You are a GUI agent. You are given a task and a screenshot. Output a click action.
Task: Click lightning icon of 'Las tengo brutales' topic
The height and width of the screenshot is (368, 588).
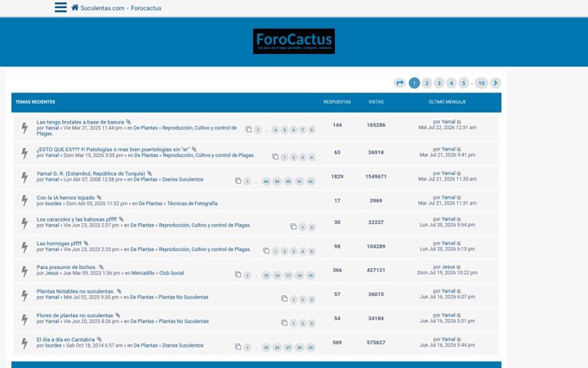coord(24,128)
